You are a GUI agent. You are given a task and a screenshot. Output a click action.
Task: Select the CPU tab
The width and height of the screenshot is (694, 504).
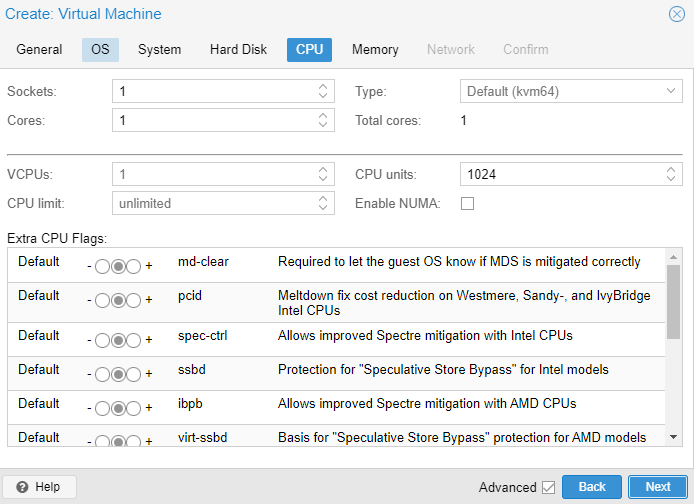(309, 50)
